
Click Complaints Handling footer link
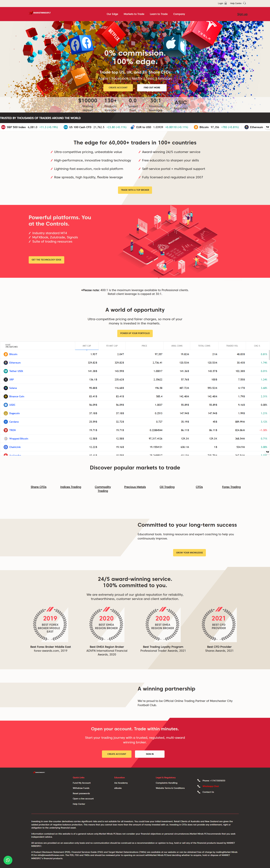point(166,783)
